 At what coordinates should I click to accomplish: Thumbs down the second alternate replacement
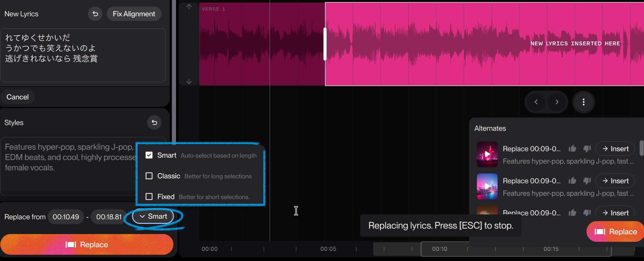click(x=587, y=181)
